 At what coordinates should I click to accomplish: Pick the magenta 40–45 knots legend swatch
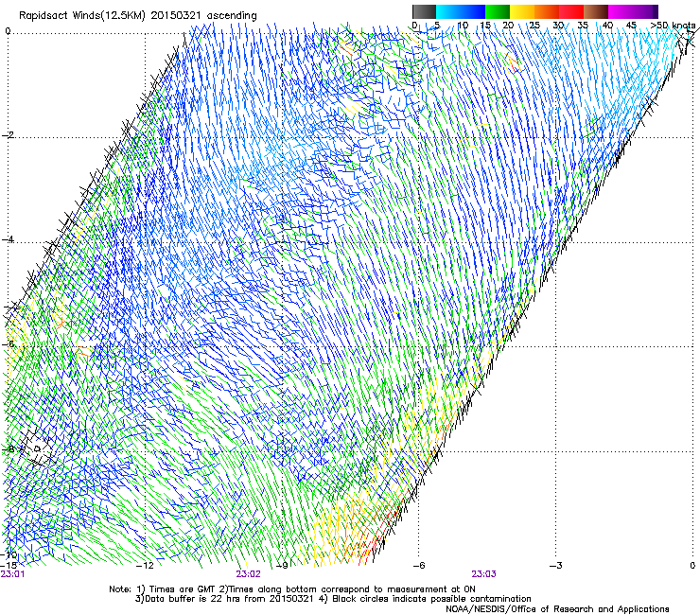(621, 11)
